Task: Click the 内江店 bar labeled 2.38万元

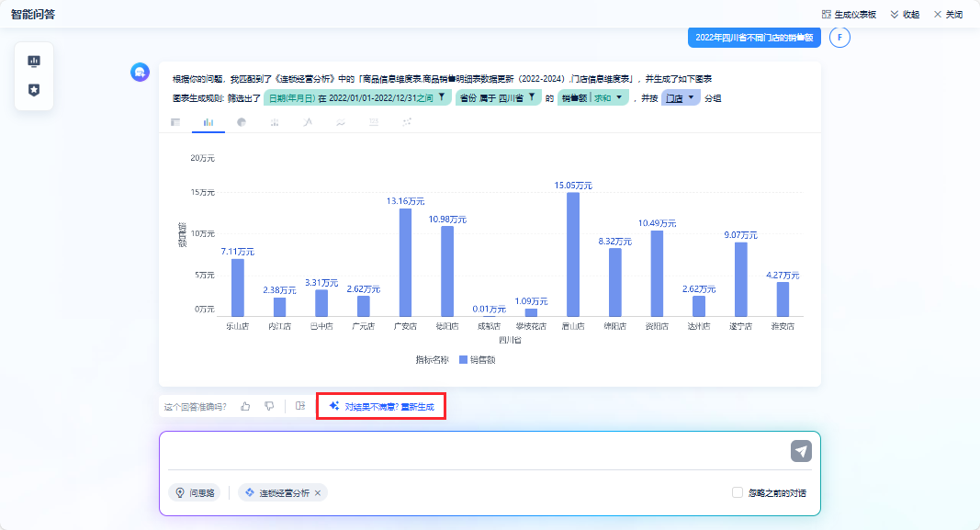Action: pos(279,307)
